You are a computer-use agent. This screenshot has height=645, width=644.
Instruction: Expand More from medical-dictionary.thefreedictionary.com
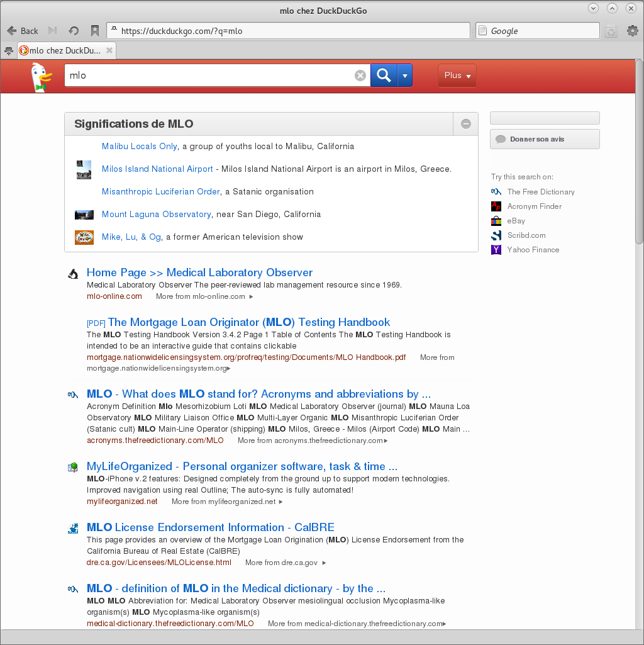[357, 624]
